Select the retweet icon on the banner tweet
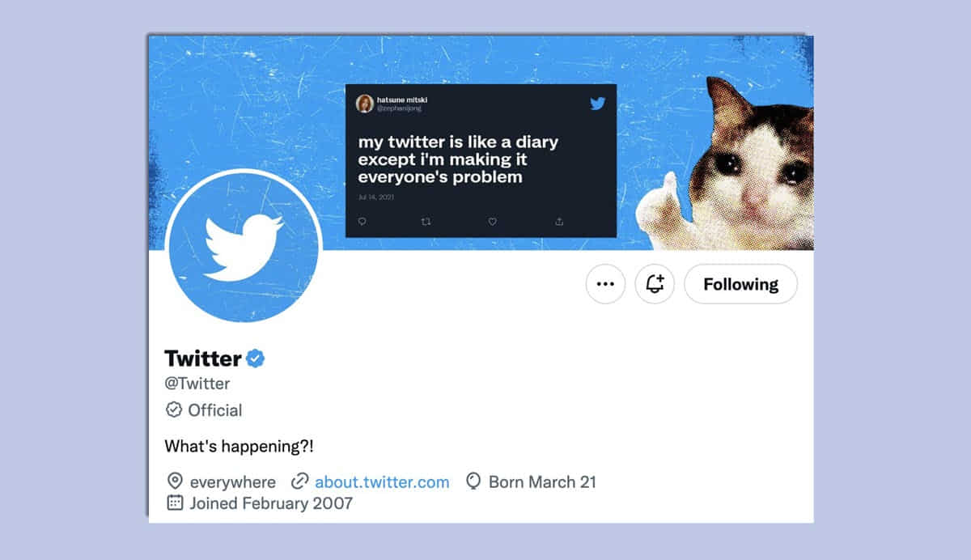971x560 pixels. pos(426,221)
